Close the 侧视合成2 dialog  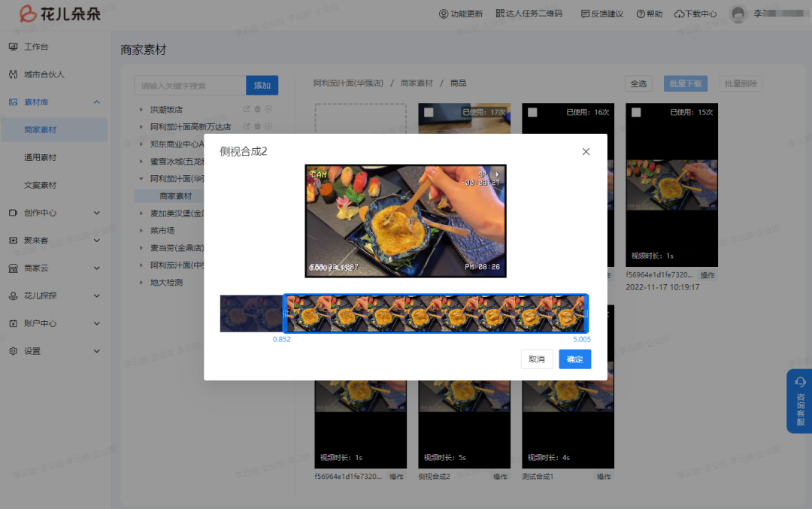(x=586, y=152)
